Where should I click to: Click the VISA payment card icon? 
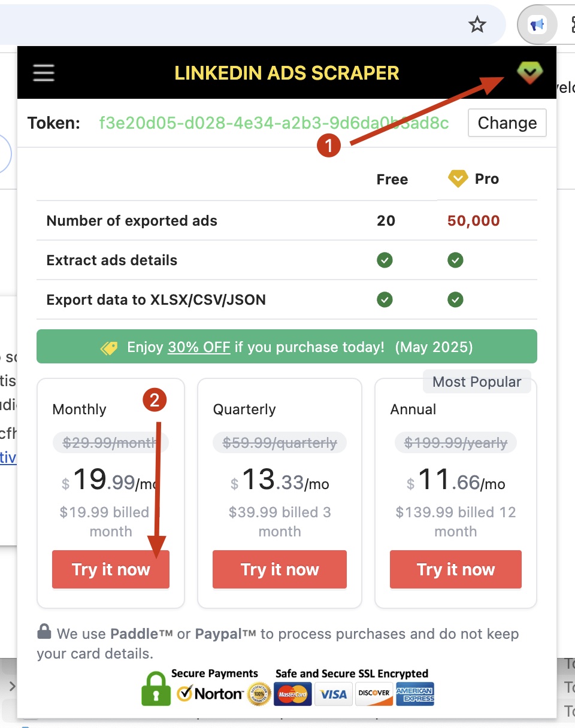click(x=334, y=694)
